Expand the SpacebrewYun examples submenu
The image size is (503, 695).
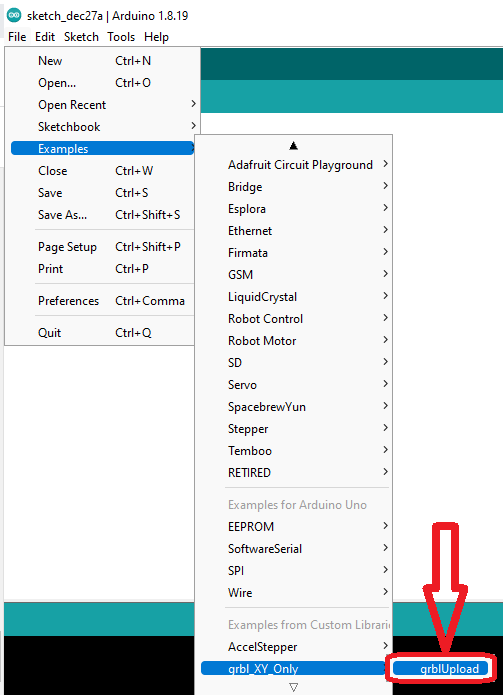pyautogui.click(x=295, y=407)
